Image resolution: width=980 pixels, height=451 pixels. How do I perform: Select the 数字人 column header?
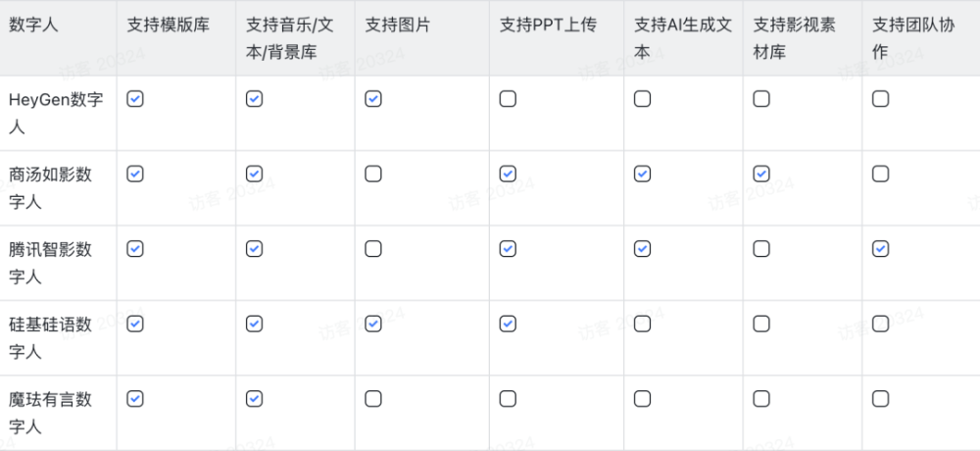(x=58, y=38)
